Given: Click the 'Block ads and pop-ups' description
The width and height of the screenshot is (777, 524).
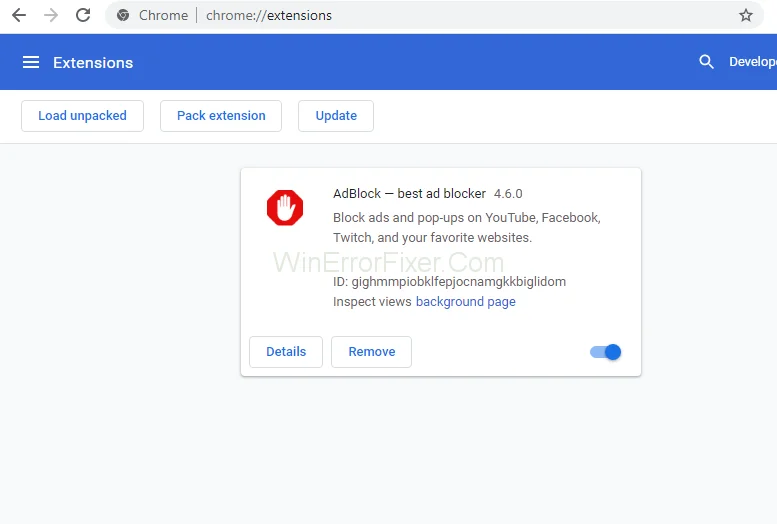Looking at the screenshot, I should point(467,228).
